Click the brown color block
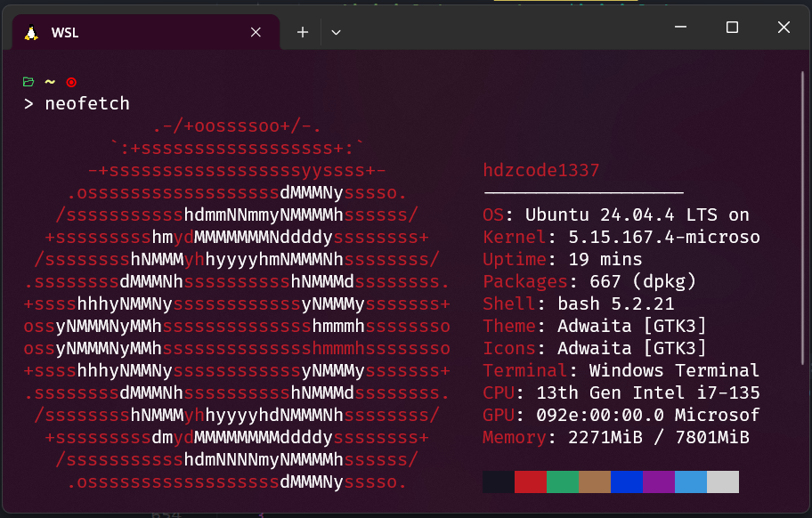812x518 pixels. click(x=595, y=482)
